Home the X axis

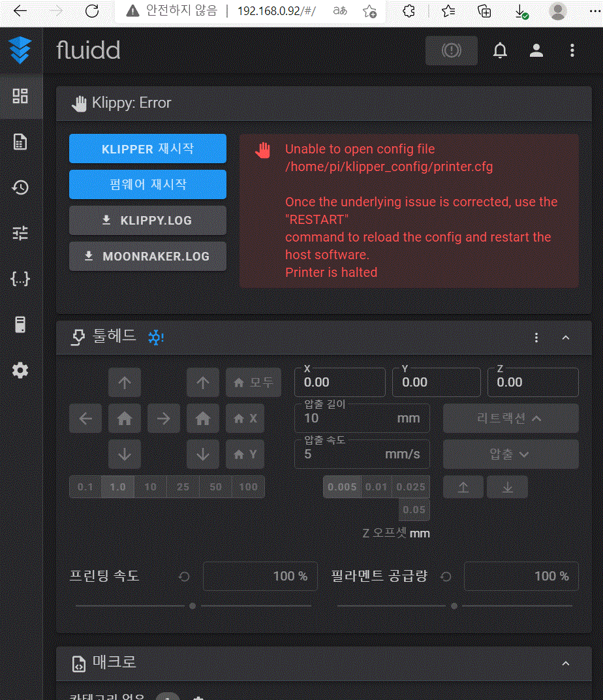[245, 419]
